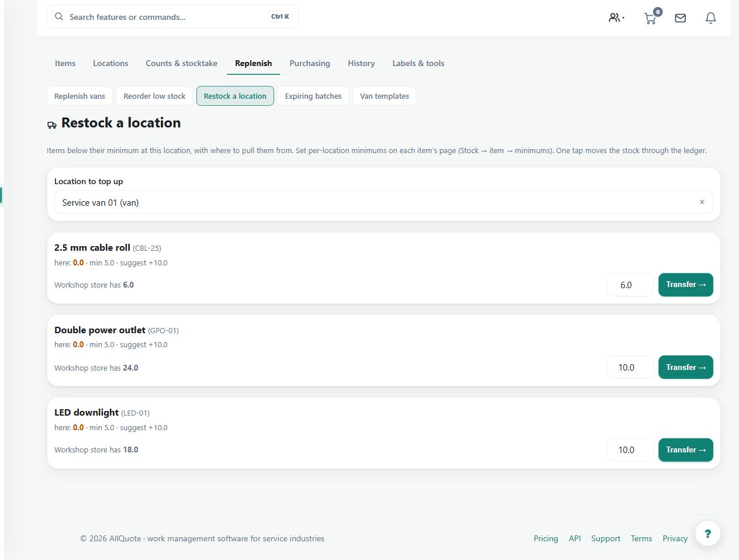Click the LED downlight item name
The image size is (739, 560).
pyautogui.click(x=87, y=412)
